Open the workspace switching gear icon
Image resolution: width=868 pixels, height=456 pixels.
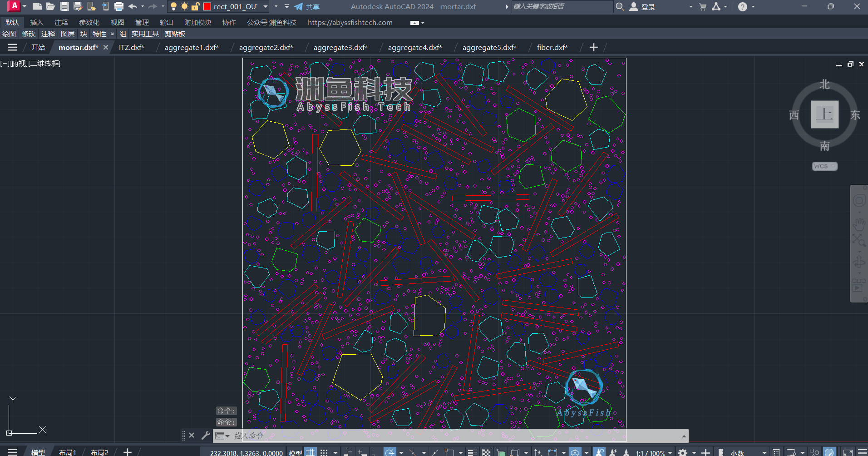pyautogui.click(x=683, y=452)
